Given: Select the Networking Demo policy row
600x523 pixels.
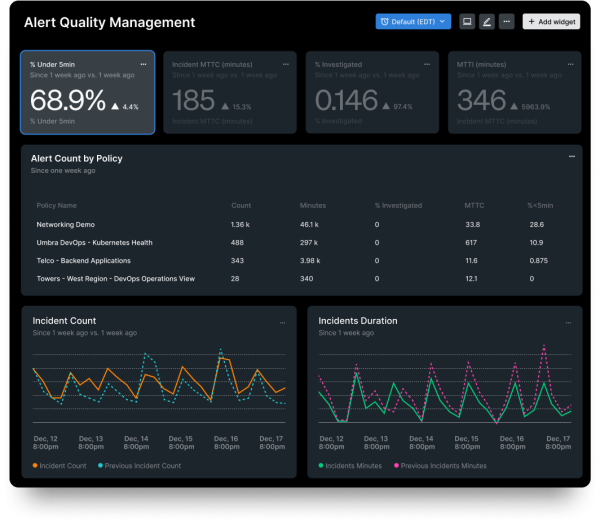Looking at the screenshot, I should pyautogui.click(x=64, y=225).
